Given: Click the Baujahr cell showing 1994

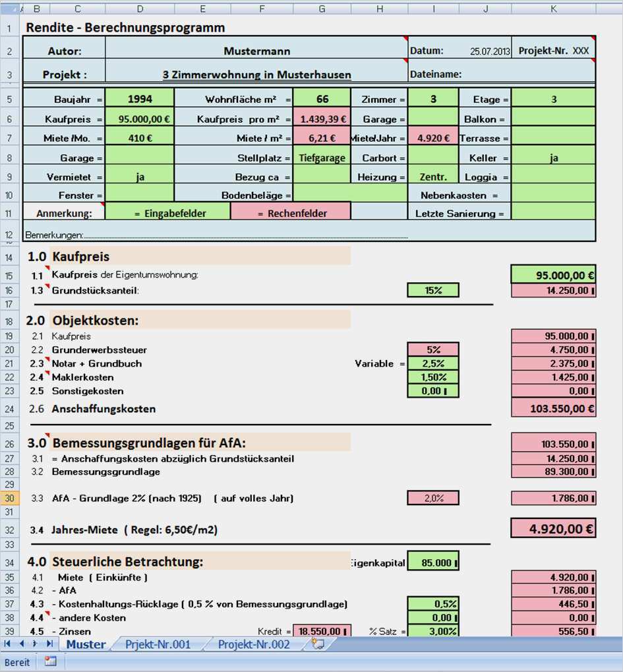Looking at the screenshot, I should [x=140, y=99].
